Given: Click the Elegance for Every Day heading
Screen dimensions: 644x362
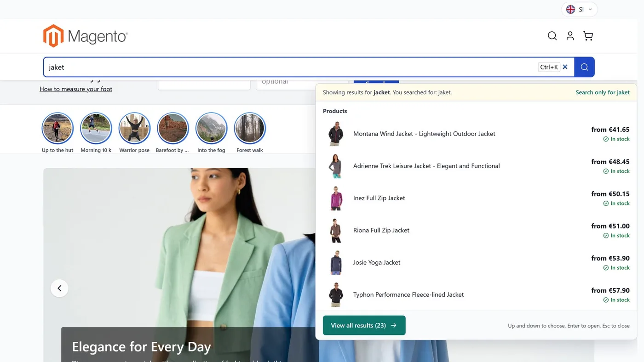Looking at the screenshot, I should coord(141,347).
